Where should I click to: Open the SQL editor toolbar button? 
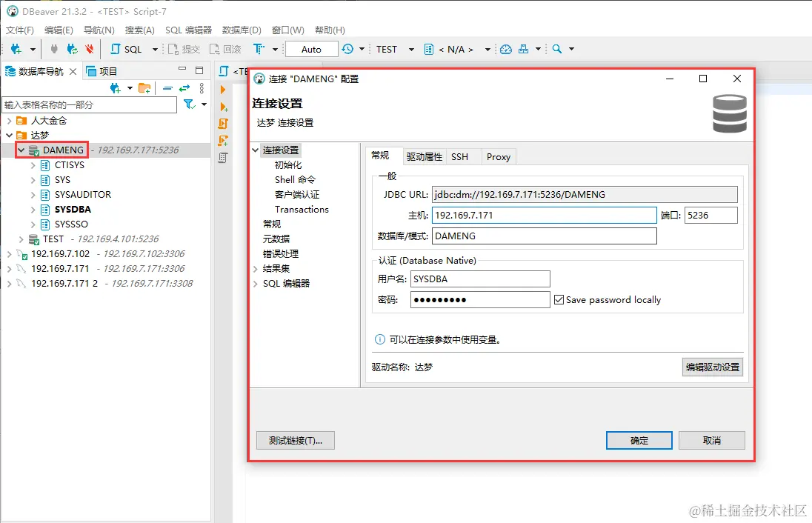click(x=127, y=49)
